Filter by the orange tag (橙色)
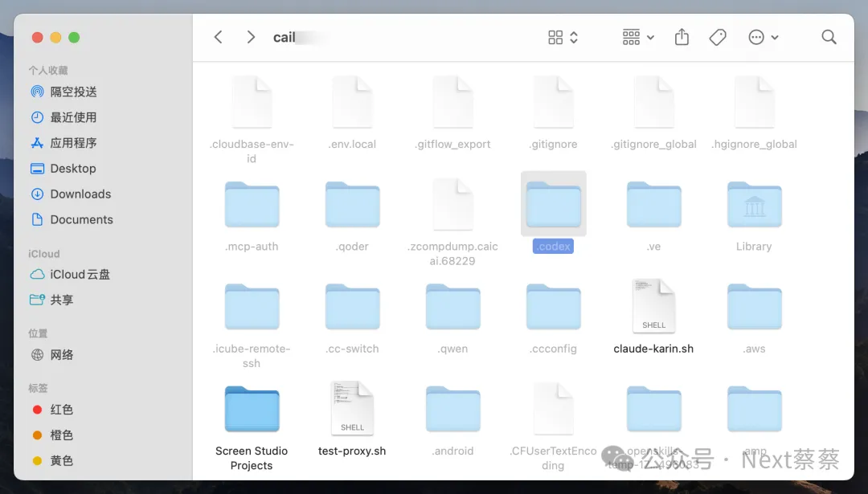This screenshot has height=494, width=868. click(61, 435)
